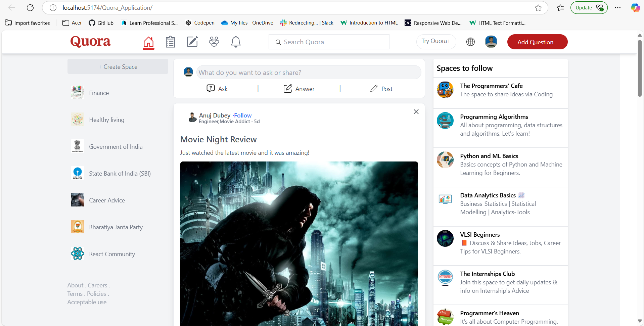644x326 pixels.
Task: Click the Try Quora+ button
Action: click(x=436, y=41)
